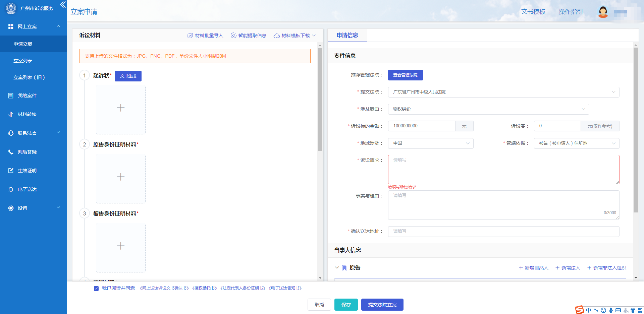Click the 提交法院立案 button
Viewport: 644px width, 314px height.
382,305
